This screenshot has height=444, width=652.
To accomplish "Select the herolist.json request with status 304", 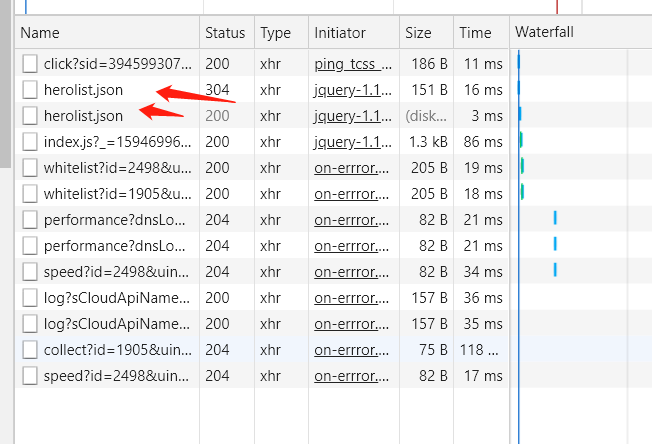I will (83, 90).
